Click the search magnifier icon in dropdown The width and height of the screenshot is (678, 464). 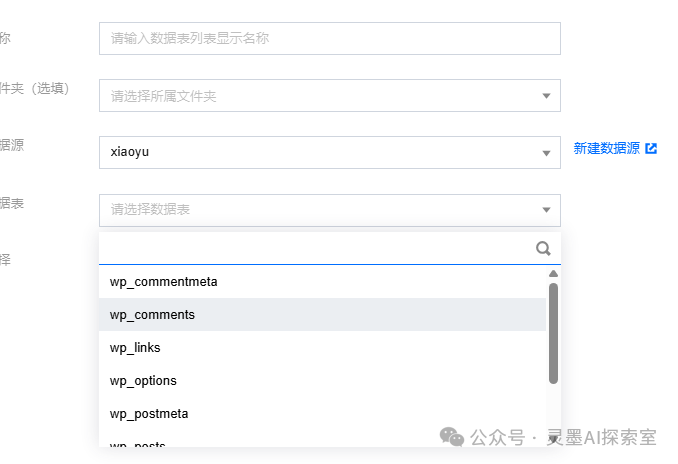(x=543, y=249)
